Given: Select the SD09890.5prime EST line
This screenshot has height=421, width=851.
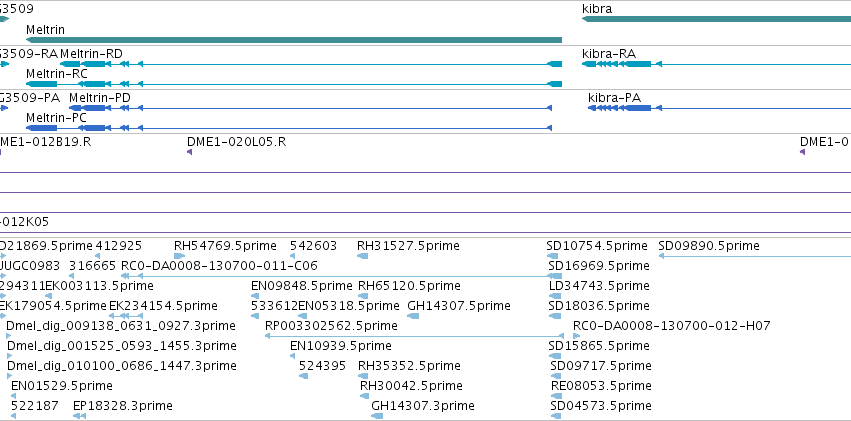Looking at the screenshot, I should point(754,256).
